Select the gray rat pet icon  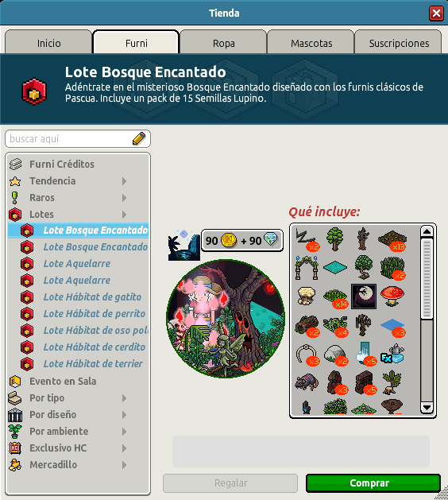pyautogui.click(x=307, y=382)
